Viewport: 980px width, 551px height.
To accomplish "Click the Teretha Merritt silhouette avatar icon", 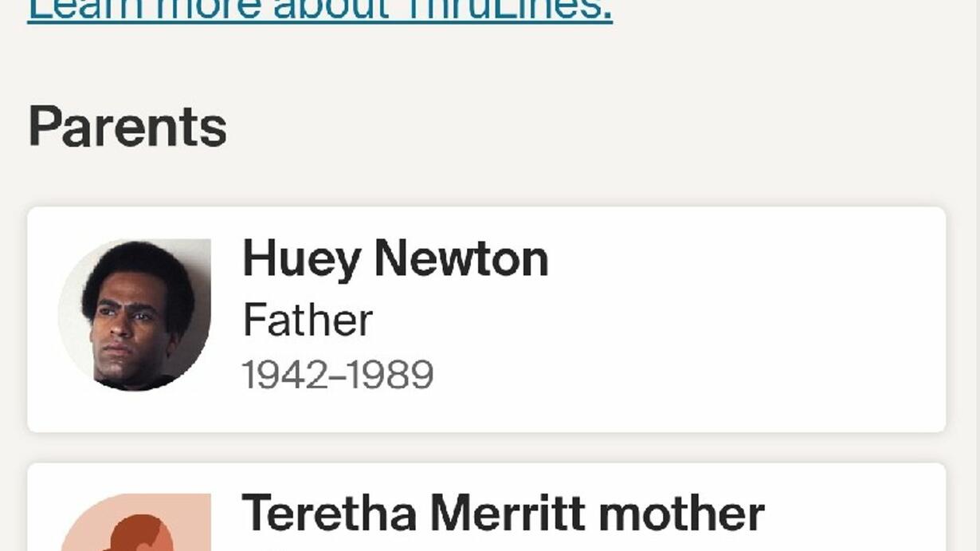I will [x=135, y=525].
